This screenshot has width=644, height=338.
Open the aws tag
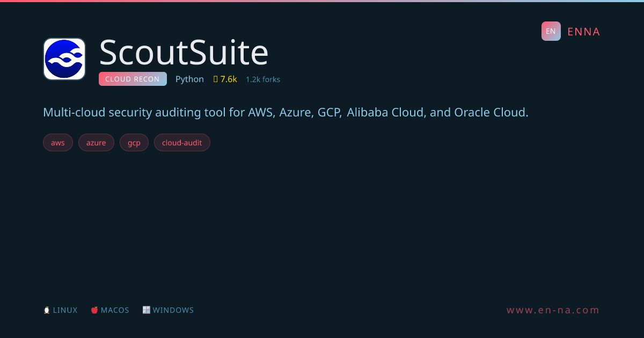coord(58,143)
